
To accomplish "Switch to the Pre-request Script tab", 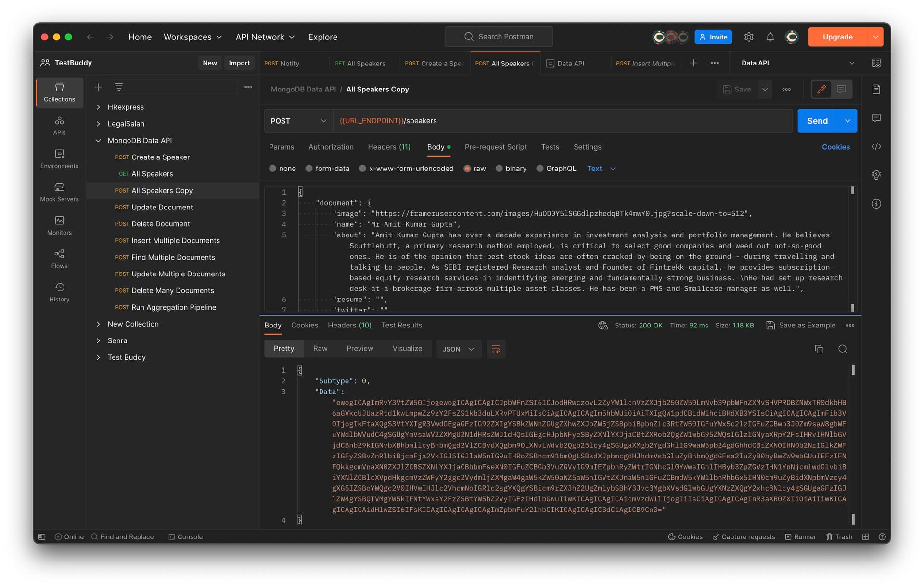I will pyautogui.click(x=495, y=147).
